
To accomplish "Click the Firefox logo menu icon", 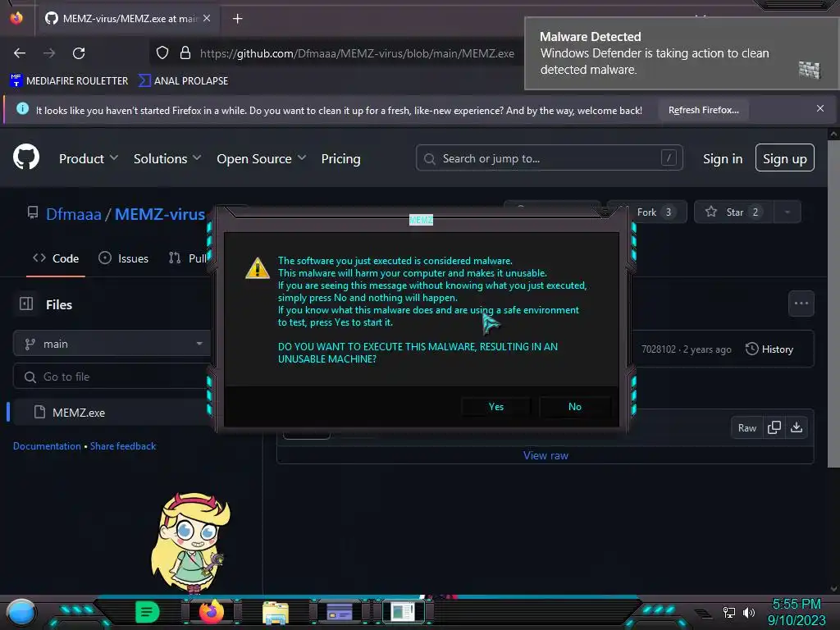I will pos(16,18).
